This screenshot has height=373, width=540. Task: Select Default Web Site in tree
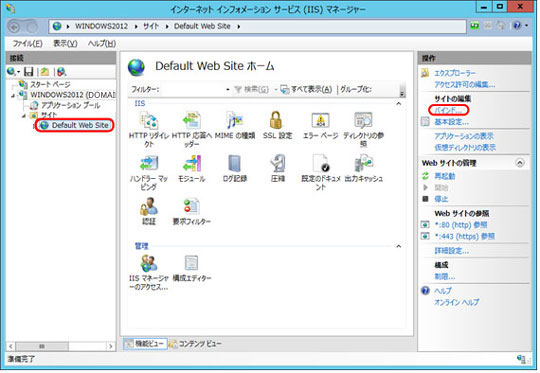[80, 125]
